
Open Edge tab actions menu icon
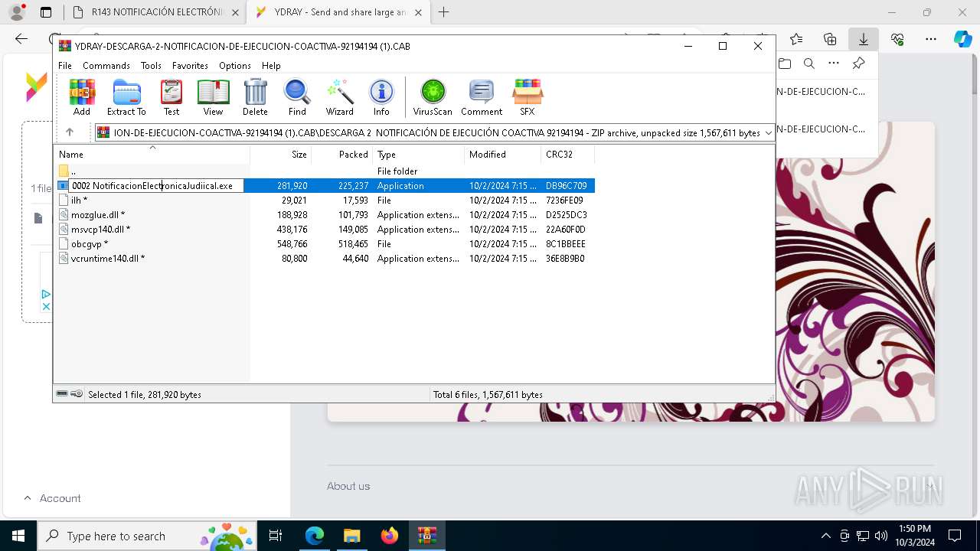pyautogui.click(x=46, y=12)
